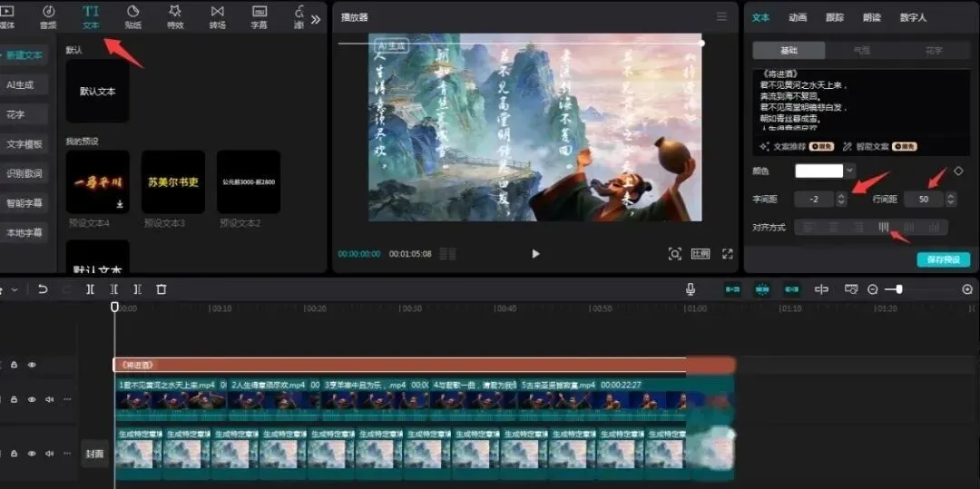Zoom in the timeline with plus
Screen dimensions: 980x489
point(967,289)
